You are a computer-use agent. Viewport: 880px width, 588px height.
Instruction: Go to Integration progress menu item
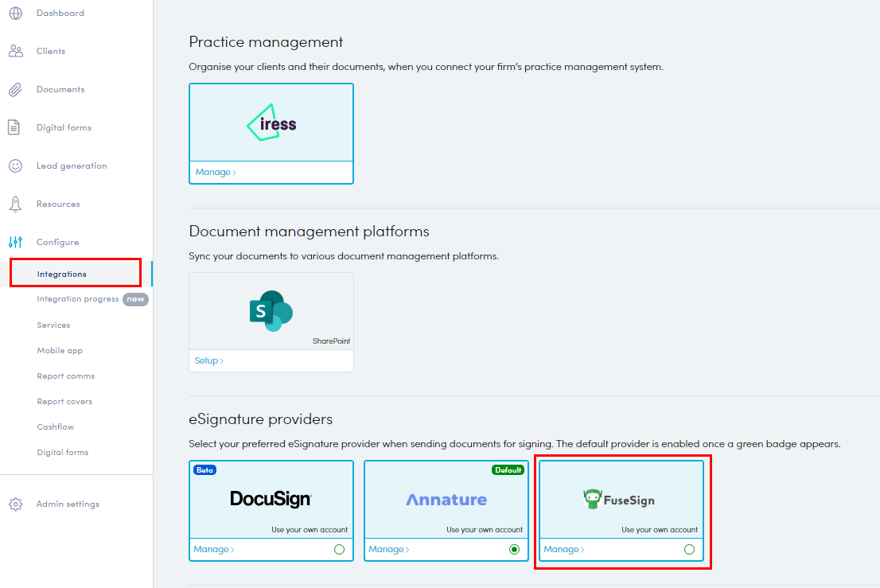point(78,300)
